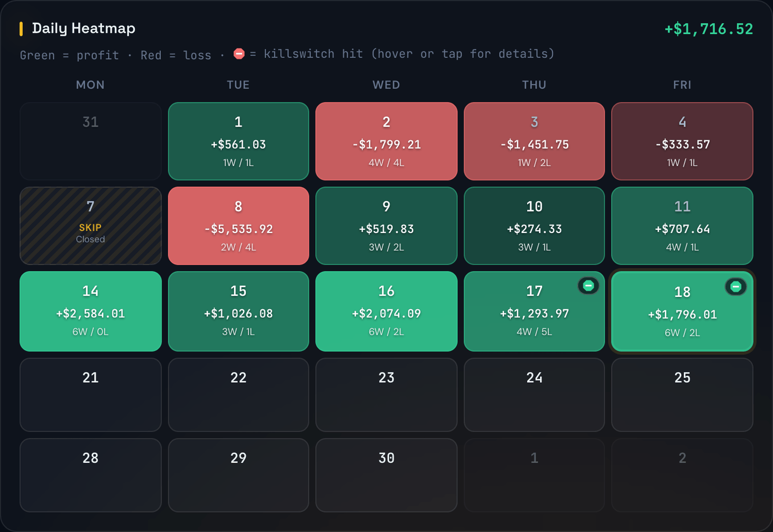Click +$1,796.01 amount on day 18
This screenshot has width=773, height=532.
coord(682,315)
